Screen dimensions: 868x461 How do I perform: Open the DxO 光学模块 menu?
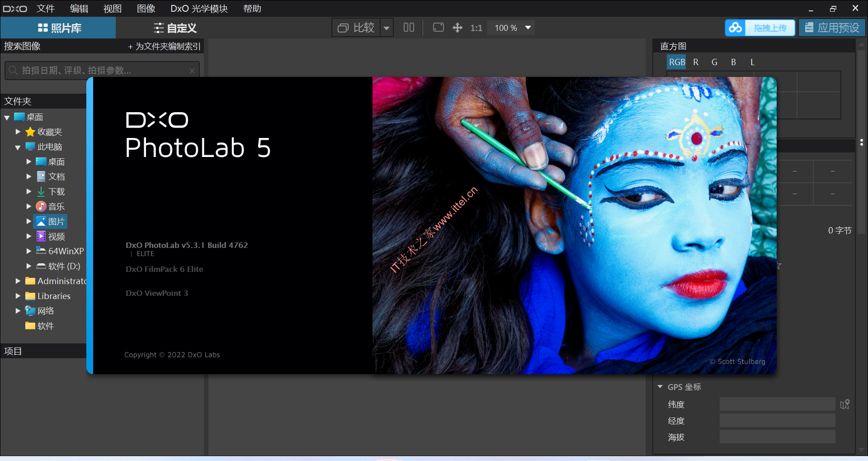[x=199, y=9]
